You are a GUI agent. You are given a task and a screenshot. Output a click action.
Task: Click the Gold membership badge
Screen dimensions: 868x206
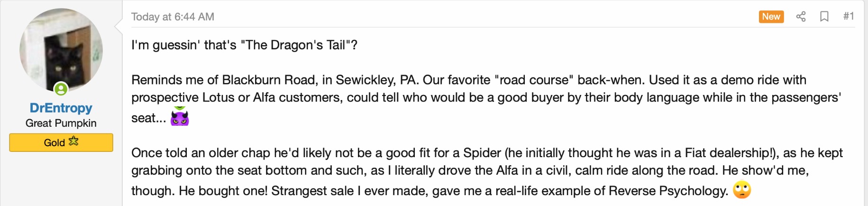61,142
